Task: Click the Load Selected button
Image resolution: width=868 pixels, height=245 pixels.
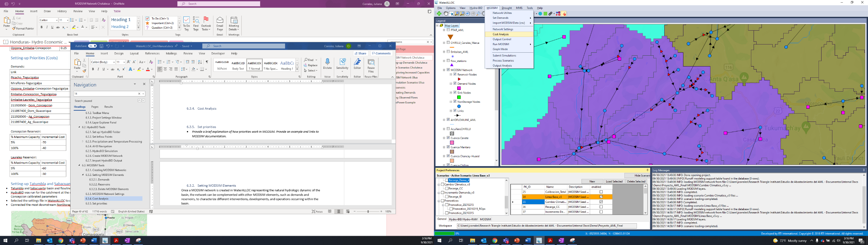Action: pyautogui.click(x=614, y=181)
